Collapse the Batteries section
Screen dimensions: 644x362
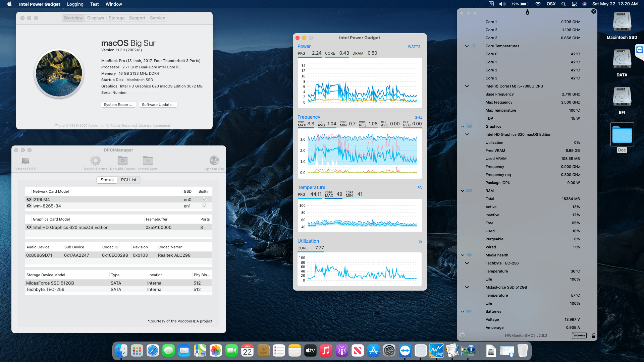pos(463,311)
